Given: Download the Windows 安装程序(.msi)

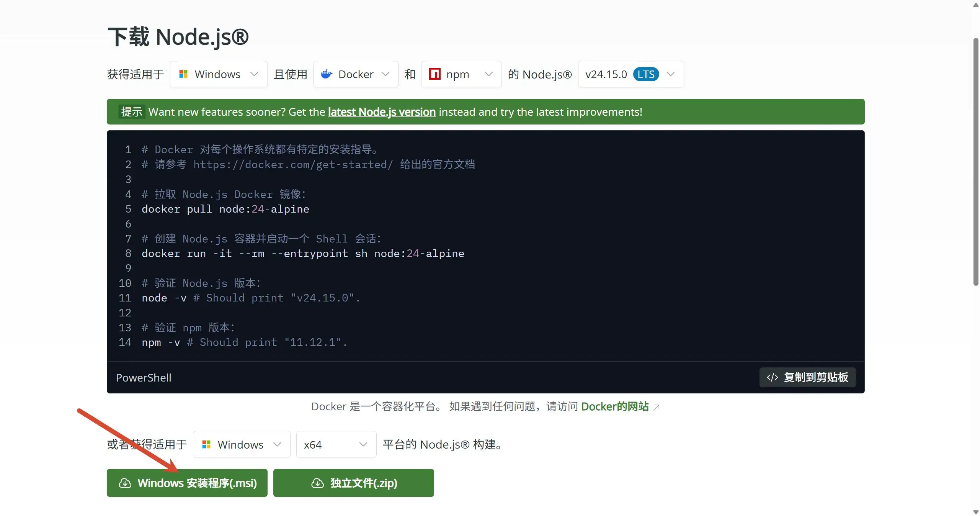Looking at the screenshot, I should click(x=187, y=483).
